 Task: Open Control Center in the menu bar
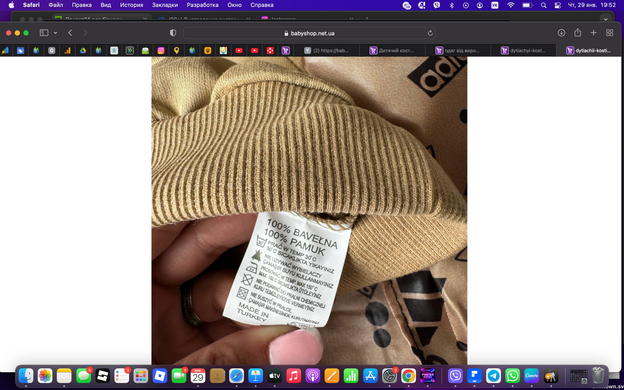[x=558, y=5]
